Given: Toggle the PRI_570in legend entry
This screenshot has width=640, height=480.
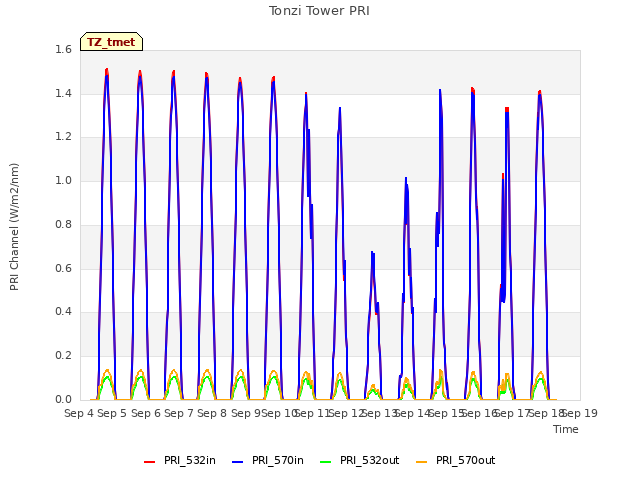Looking at the screenshot, I should tap(268, 460).
